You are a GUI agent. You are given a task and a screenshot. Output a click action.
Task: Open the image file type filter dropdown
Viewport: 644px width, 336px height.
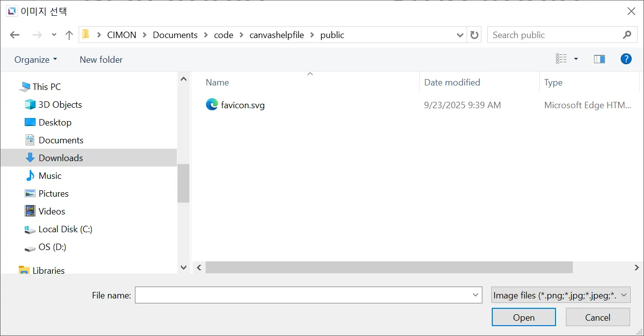click(x=560, y=295)
